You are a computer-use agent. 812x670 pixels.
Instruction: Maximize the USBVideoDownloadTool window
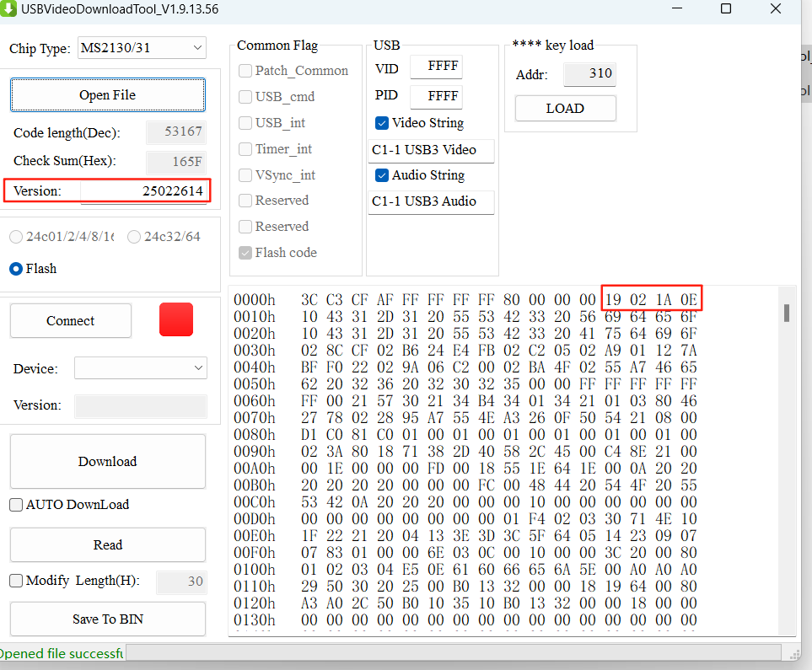tap(726, 9)
